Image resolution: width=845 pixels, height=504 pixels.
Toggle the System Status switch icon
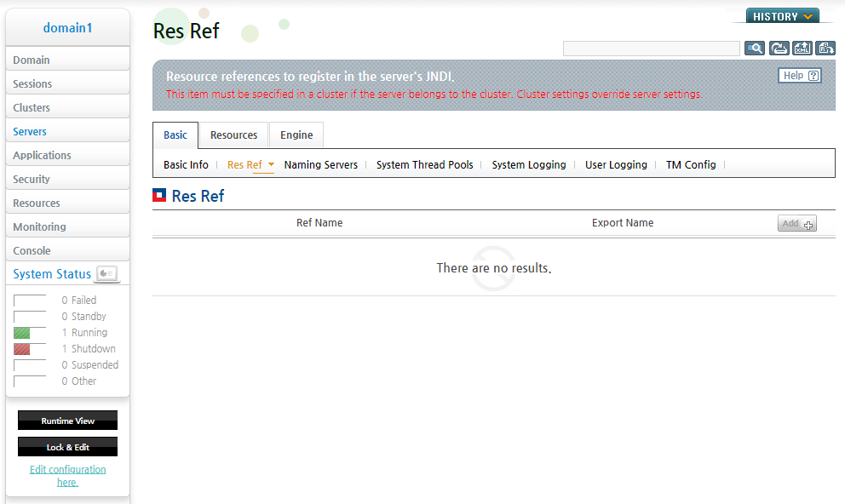click(106, 273)
